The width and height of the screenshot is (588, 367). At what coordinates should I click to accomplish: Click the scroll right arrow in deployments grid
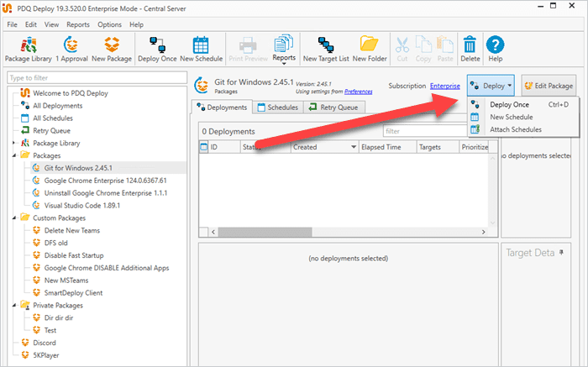(x=483, y=232)
